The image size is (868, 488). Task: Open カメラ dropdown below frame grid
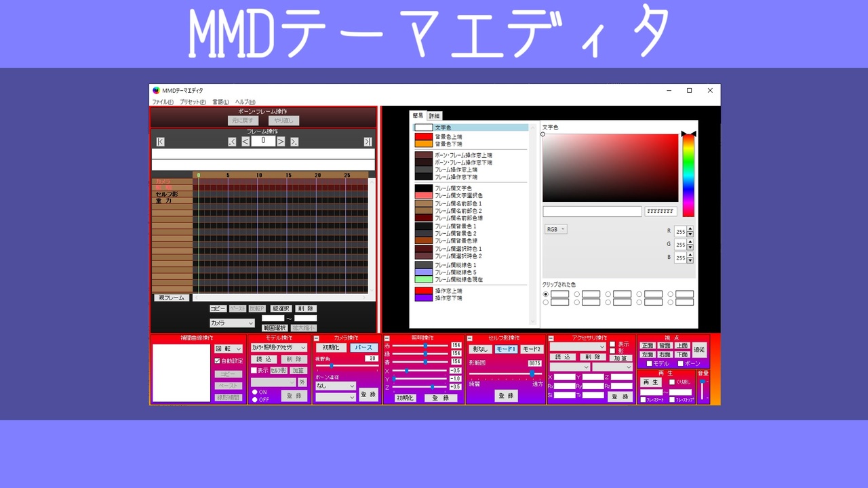(x=232, y=323)
